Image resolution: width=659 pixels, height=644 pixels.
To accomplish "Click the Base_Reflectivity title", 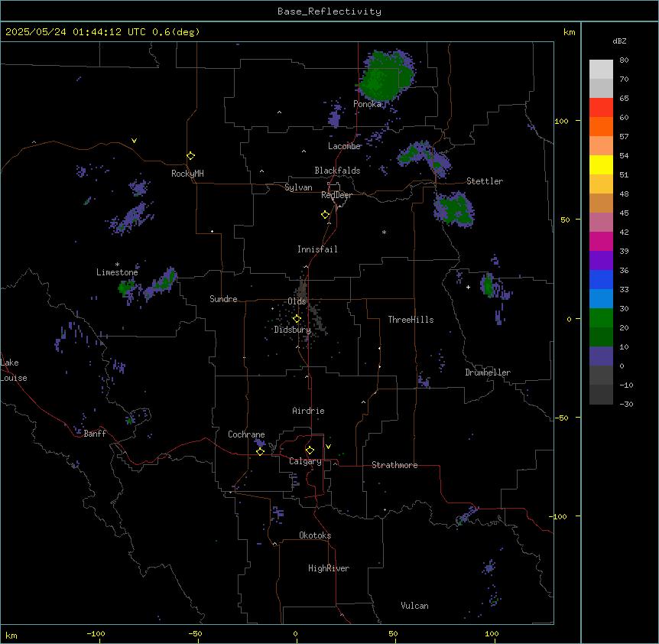I will pos(329,11).
